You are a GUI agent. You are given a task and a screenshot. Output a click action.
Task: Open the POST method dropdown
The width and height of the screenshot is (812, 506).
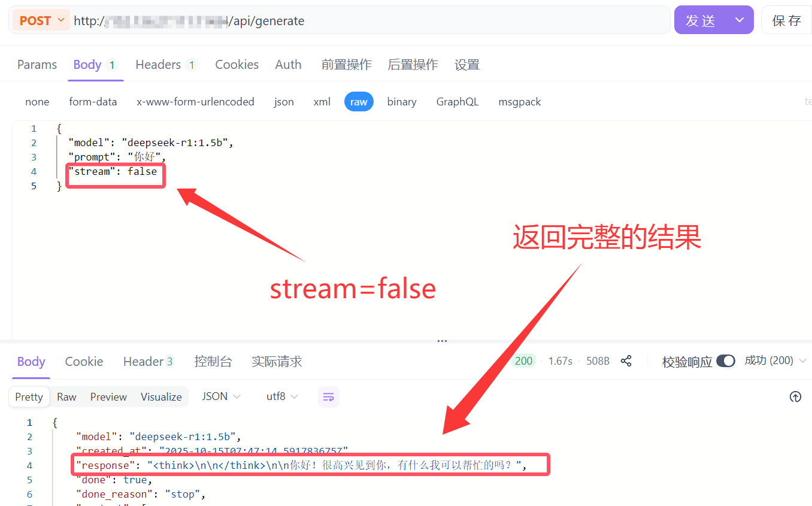[41, 20]
